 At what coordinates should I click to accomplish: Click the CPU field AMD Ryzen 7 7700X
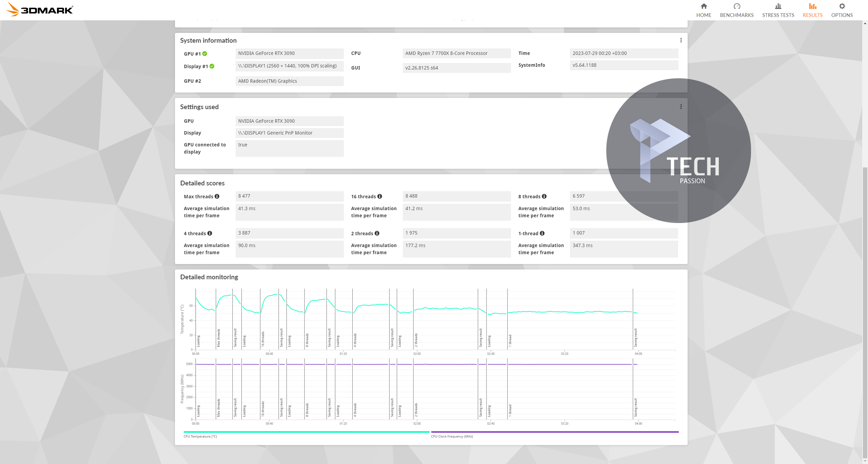(x=456, y=53)
